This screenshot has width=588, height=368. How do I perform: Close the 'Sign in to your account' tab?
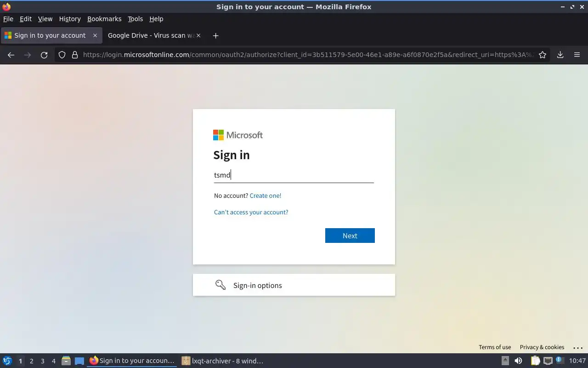[95, 35]
